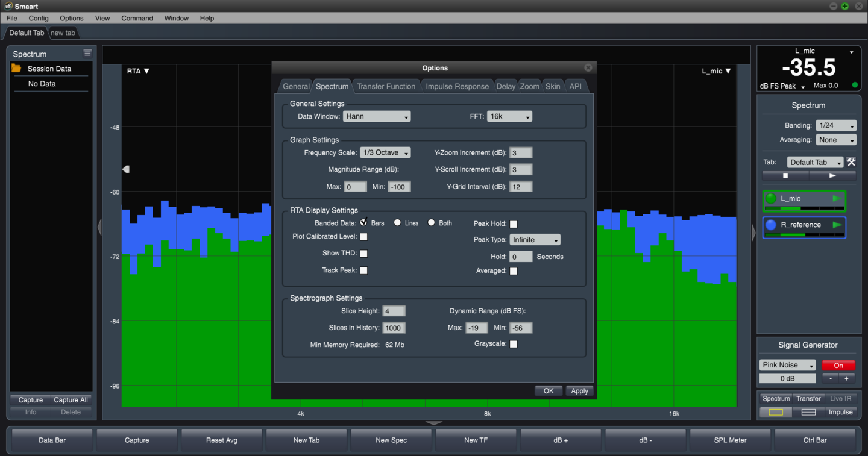Switch to the Transfer Function options tab
Image resolution: width=868 pixels, height=456 pixels.
coord(386,86)
